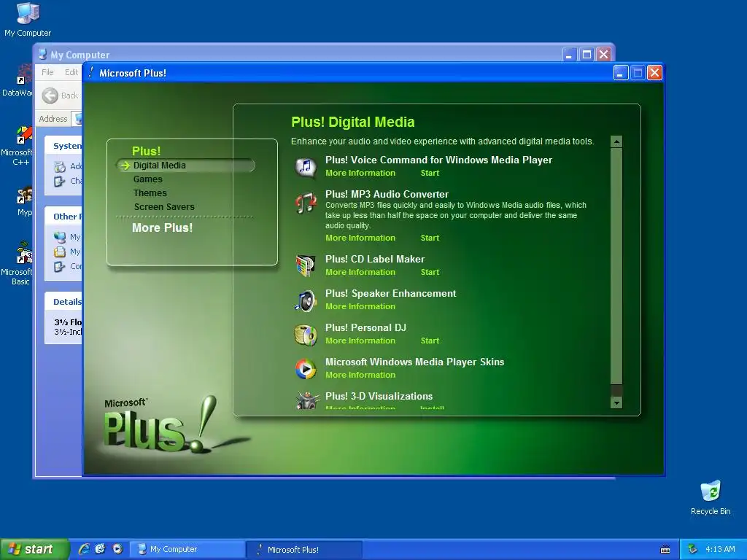Click the Voice Command music note icon
The height and width of the screenshot is (560, 747).
click(306, 167)
